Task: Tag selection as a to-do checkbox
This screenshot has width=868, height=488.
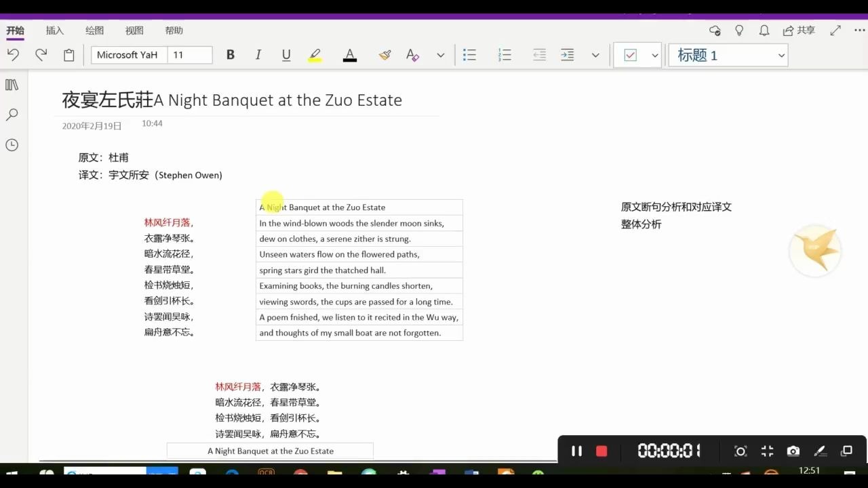Action: tap(631, 56)
